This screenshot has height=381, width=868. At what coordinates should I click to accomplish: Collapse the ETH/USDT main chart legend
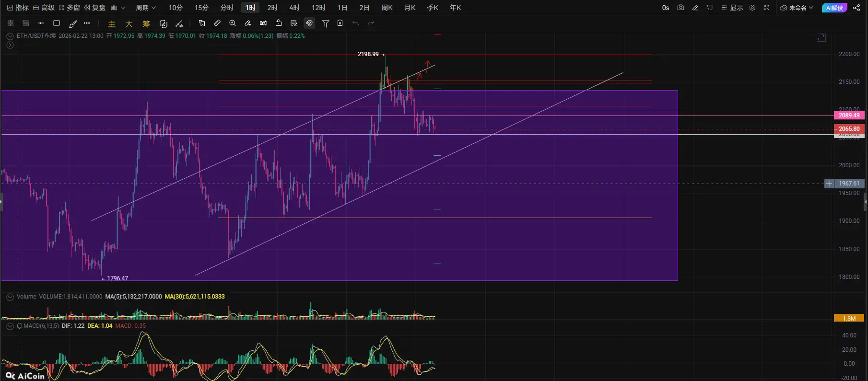[x=10, y=36]
